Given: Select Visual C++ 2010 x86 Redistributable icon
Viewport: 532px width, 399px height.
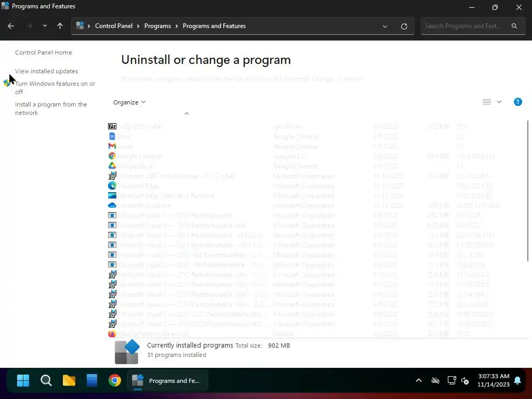Looking at the screenshot, I should pyautogui.click(x=112, y=264).
